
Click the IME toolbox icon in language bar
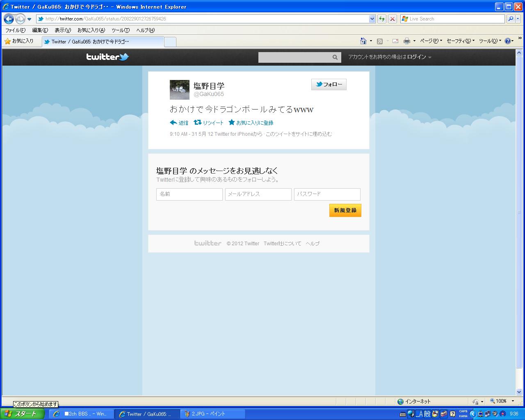443,414
